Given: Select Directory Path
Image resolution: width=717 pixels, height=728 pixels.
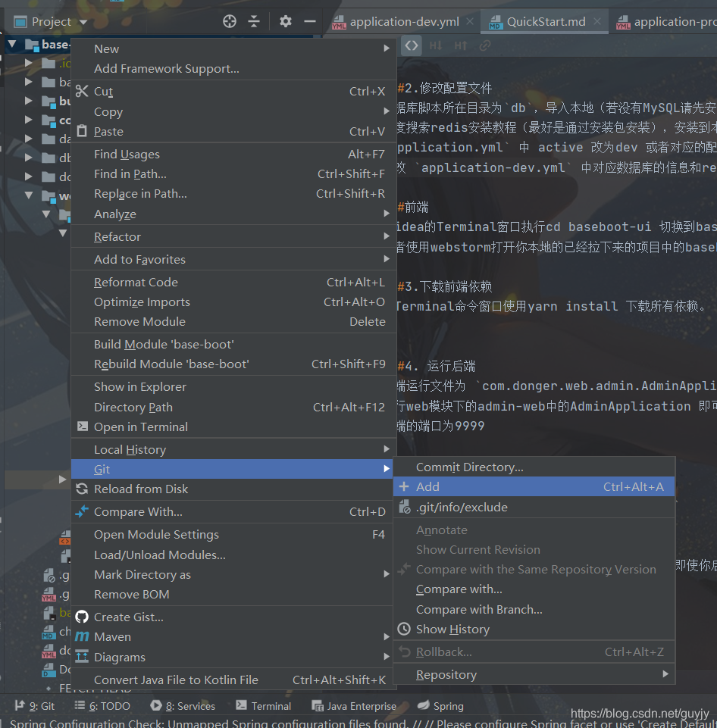Looking at the screenshot, I should 233,407.
